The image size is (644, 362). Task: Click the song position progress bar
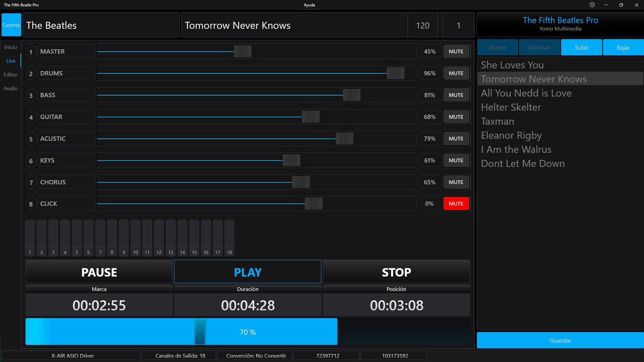click(248, 332)
